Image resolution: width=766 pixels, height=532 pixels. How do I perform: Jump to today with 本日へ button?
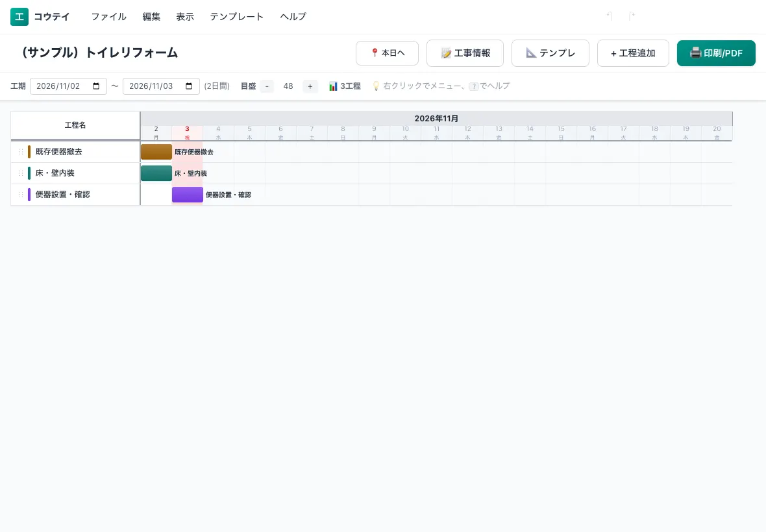coord(388,53)
